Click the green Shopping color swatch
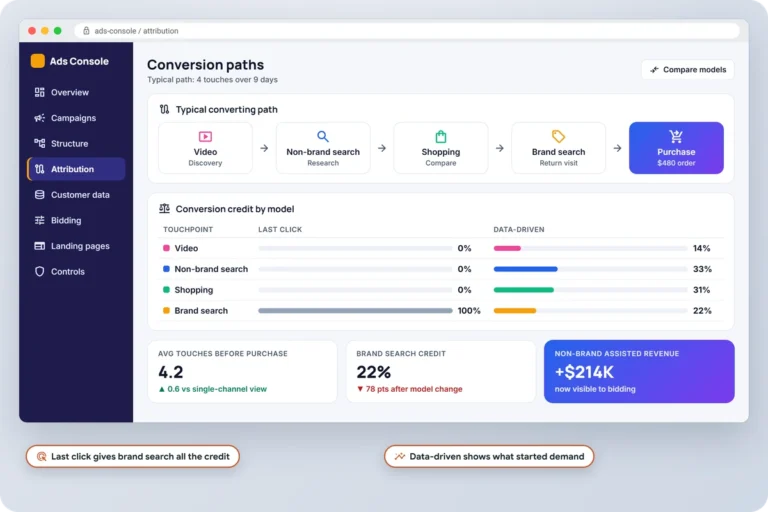 (x=166, y=290)
